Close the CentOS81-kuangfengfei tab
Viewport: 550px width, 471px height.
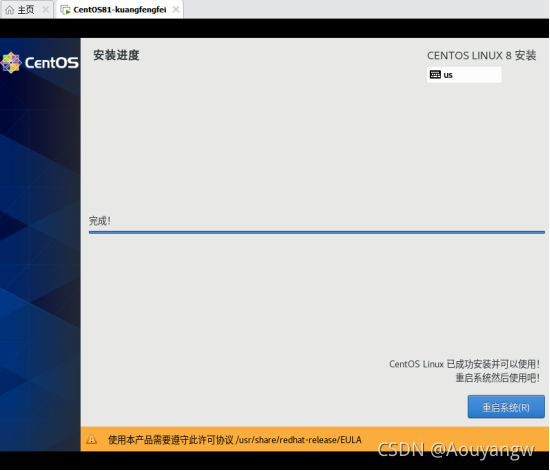point(176,9)
